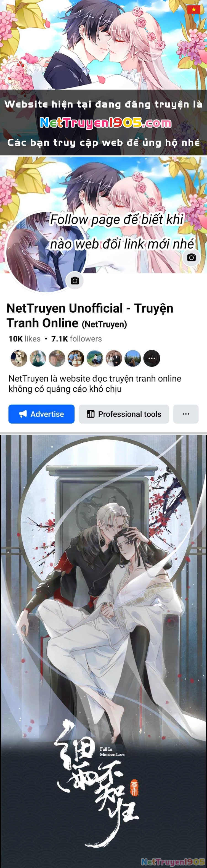The image size is (207, 868).
Task: Click the Vietnam flag icon
Action: pyautogui.click(x=193, y=9)
